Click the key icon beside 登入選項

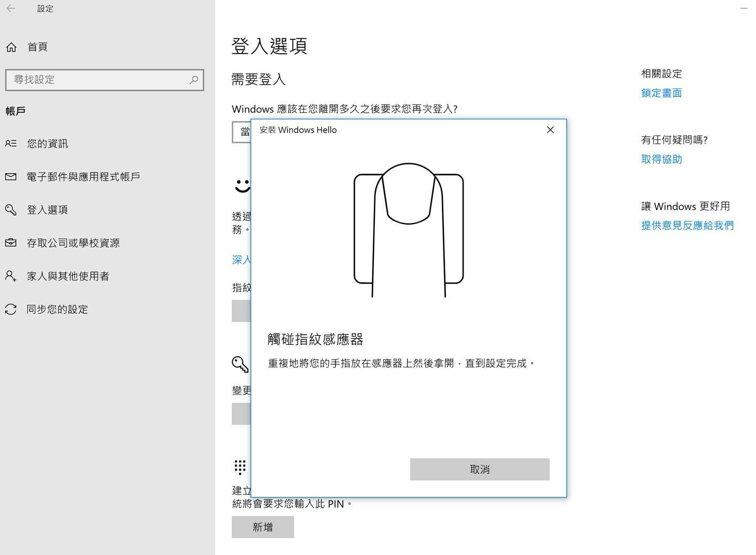coord(11,210)
